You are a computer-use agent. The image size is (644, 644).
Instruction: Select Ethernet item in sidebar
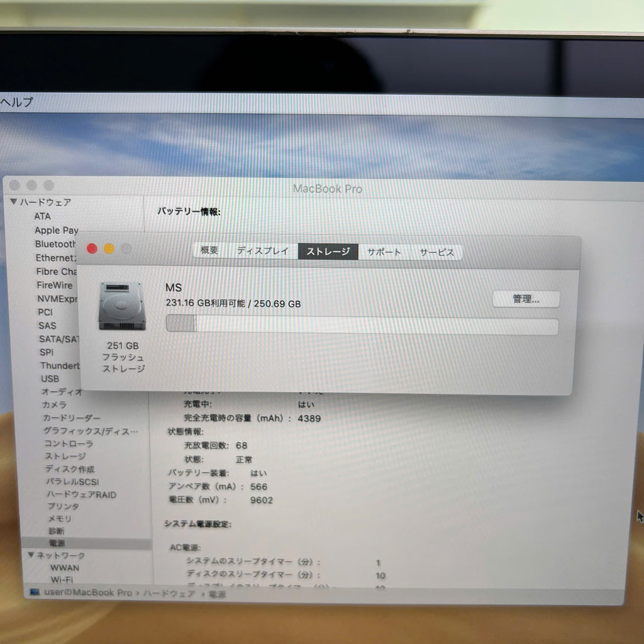click(56, 258)
